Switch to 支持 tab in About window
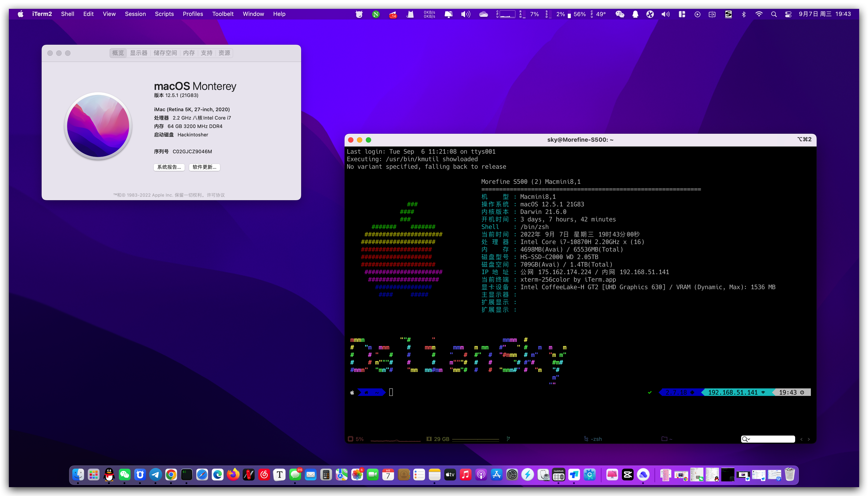Viewport: 868px width, 496px height. coord(206,53)
